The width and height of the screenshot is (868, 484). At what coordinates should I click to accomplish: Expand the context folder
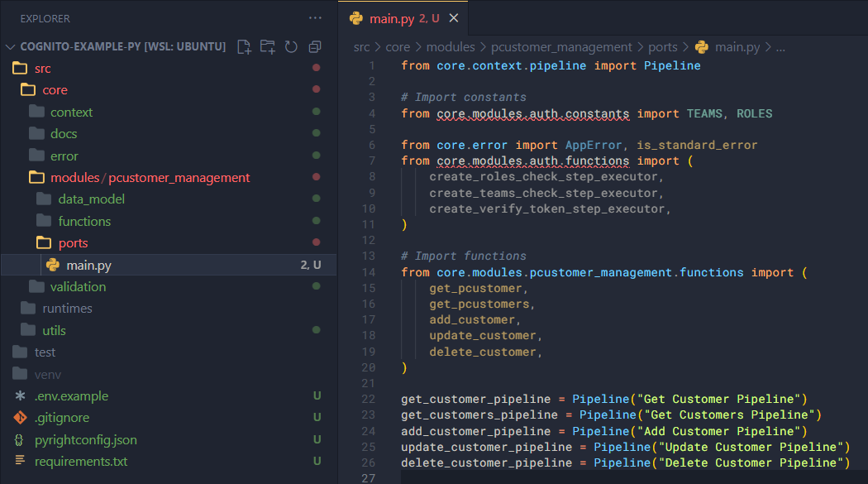[71, 112]
